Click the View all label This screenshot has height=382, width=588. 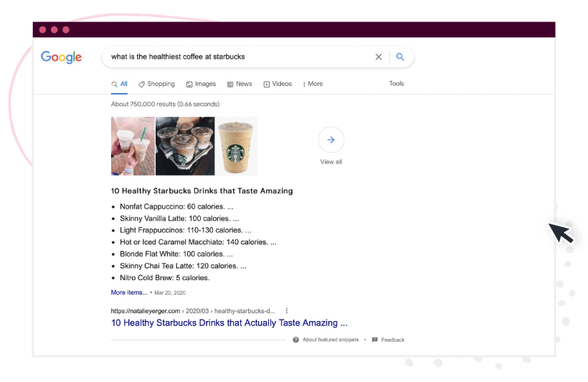(331, 162)
